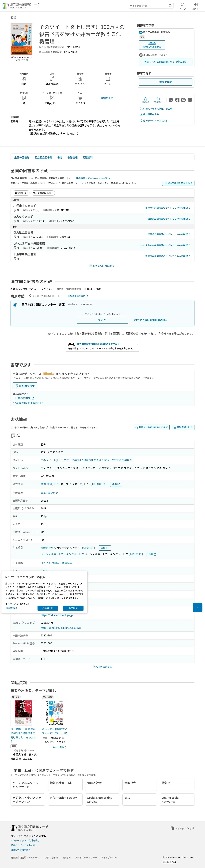Accept only 必要最小限 cookies
Viewport: 205px width, 868px height.
coord(48,608)
